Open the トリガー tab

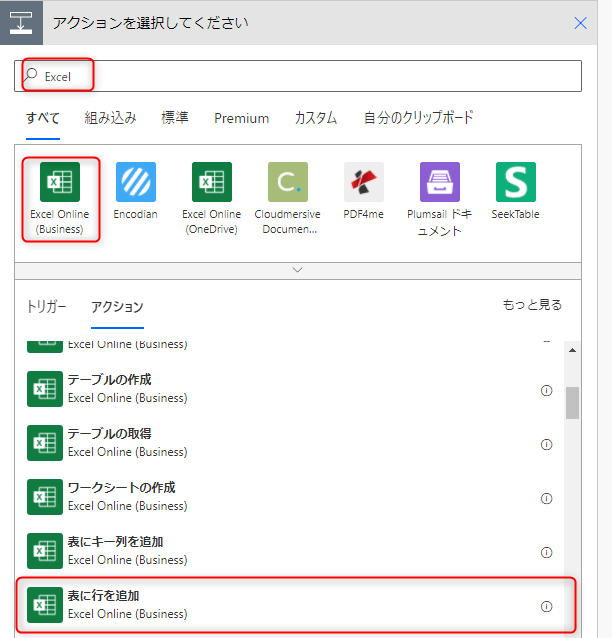point(46,307)
